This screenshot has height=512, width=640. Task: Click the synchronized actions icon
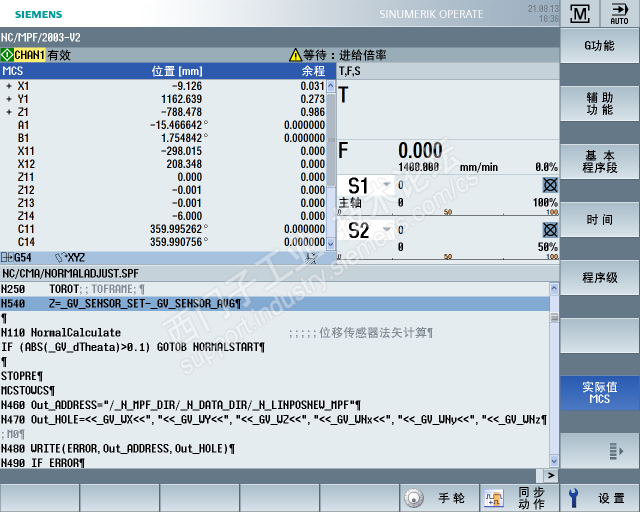coord(494,498)
